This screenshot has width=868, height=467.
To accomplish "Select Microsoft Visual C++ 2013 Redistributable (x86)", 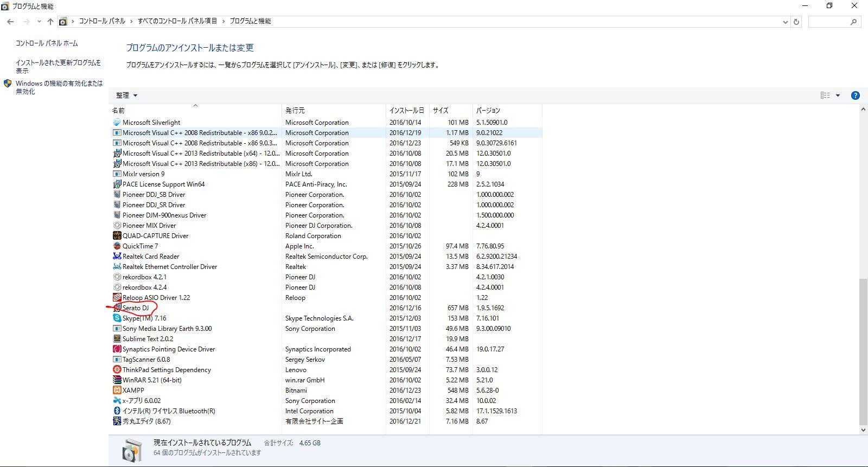I will pyautogui.click(x=327, y=164).
